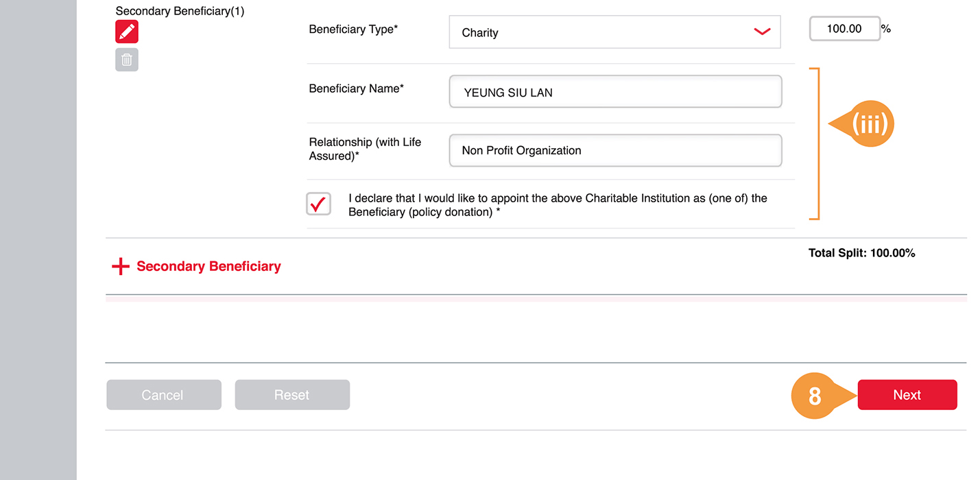Click the Relationship field Non Profit Organization

tap(615, 151)
